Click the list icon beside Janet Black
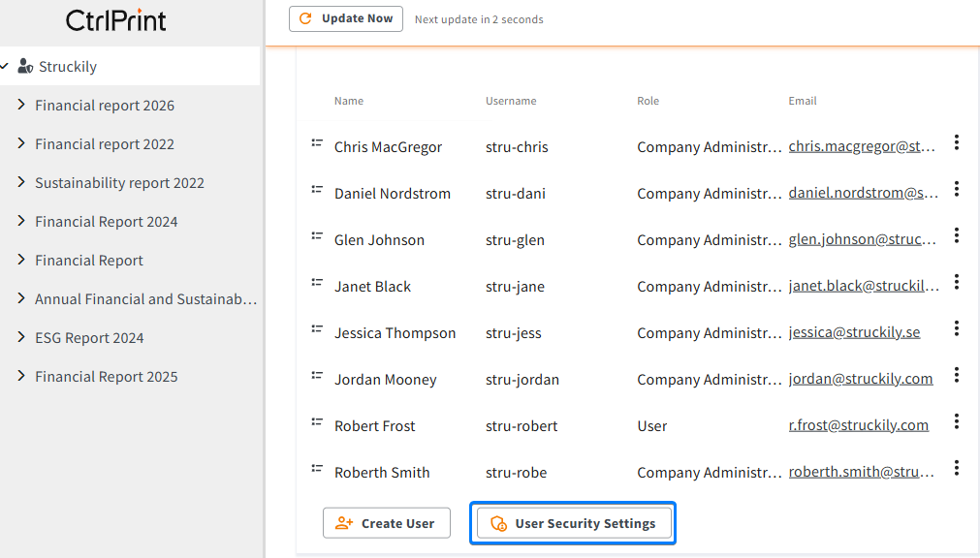Viewport: 980px width, 558px height. [x=317, y=283]
